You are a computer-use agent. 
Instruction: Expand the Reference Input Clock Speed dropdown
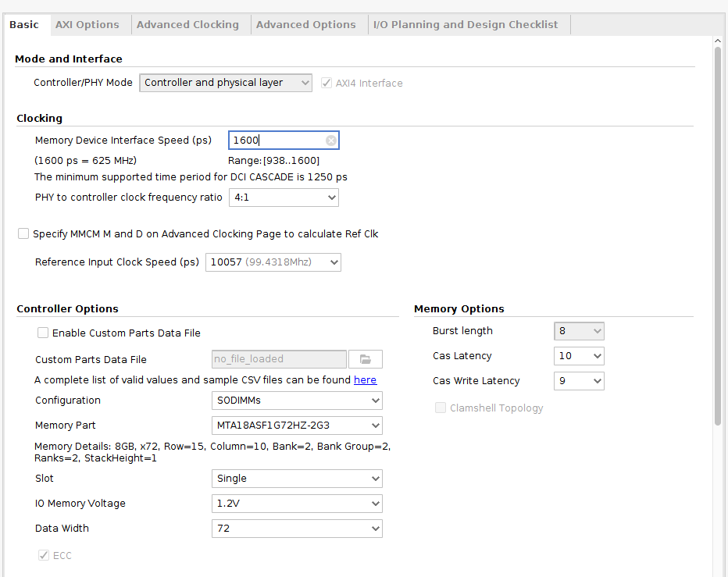click(x=273, y=262)
